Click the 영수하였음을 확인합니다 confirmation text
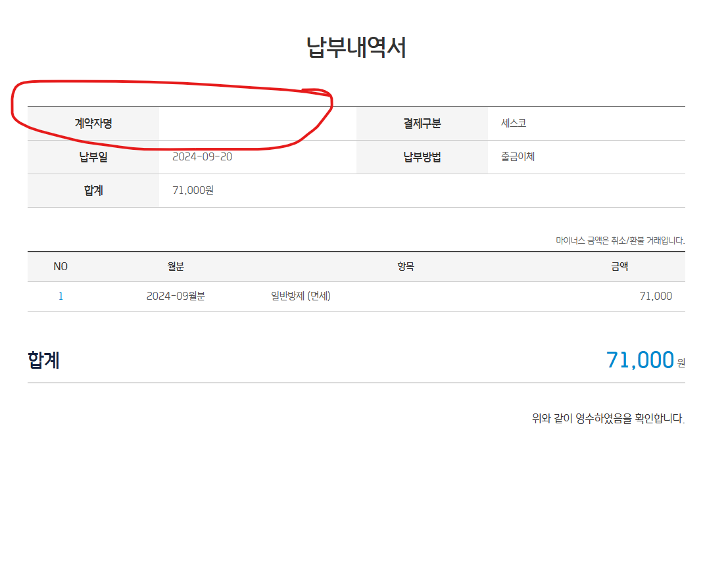This screenshot has width=728, height=564. (608, 418)
